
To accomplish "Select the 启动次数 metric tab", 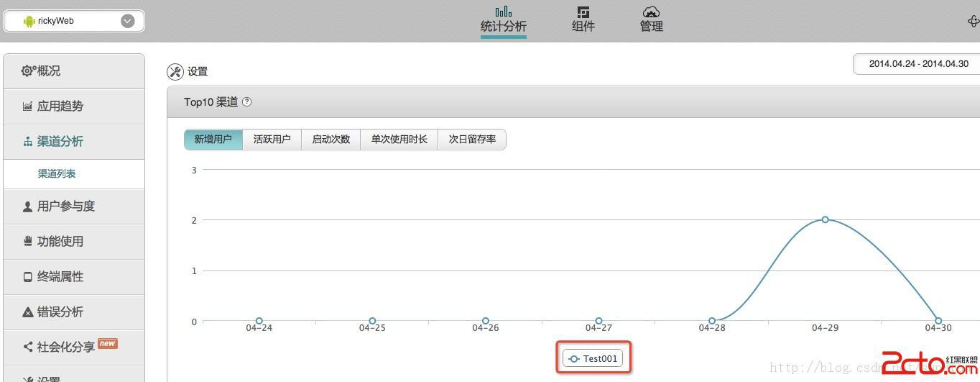I will [331, 140].
